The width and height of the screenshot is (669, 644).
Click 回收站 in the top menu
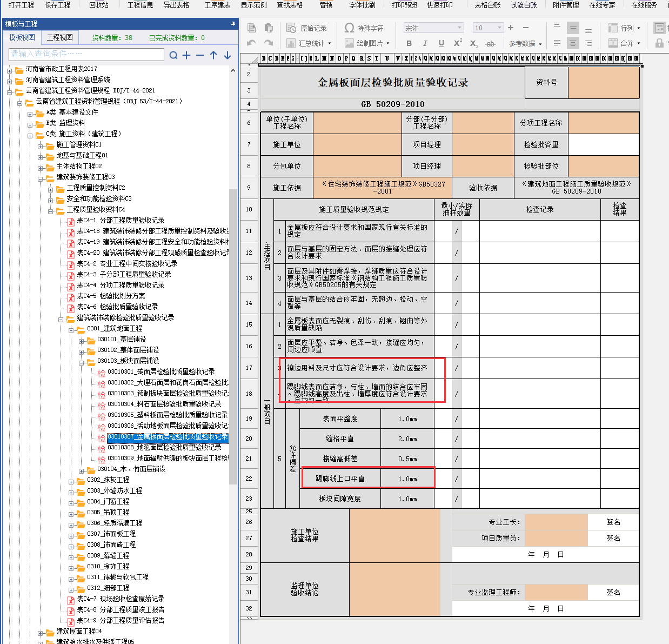[99, 5]
